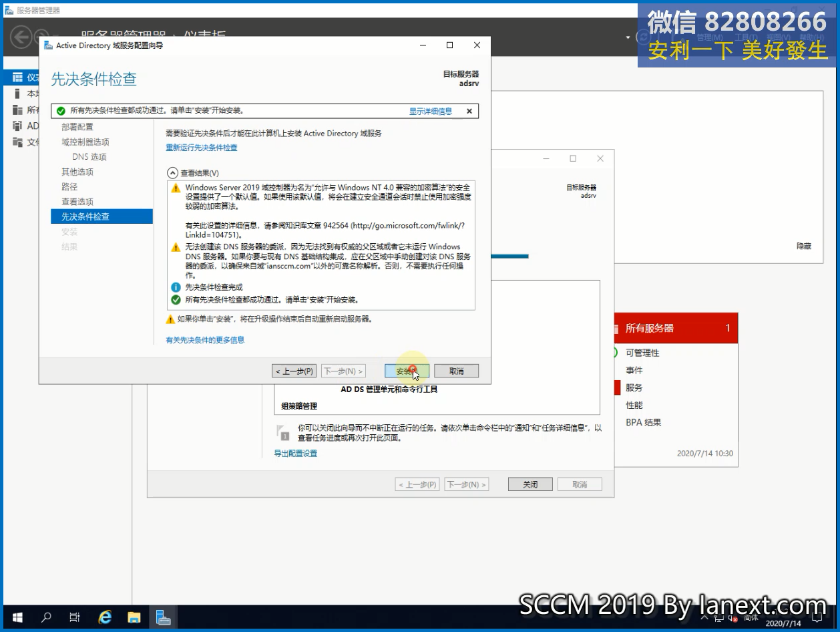This screenshot has height=632, width=840.
Task: Go to 域控制器选项 wizard step
Action: 85,142
